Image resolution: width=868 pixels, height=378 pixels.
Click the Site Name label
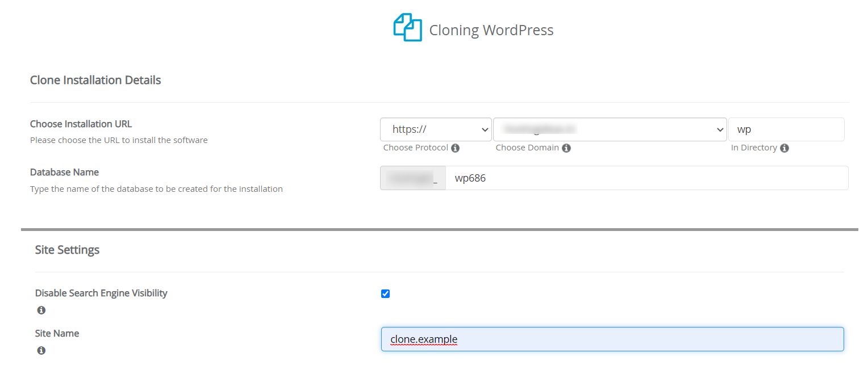57,333
